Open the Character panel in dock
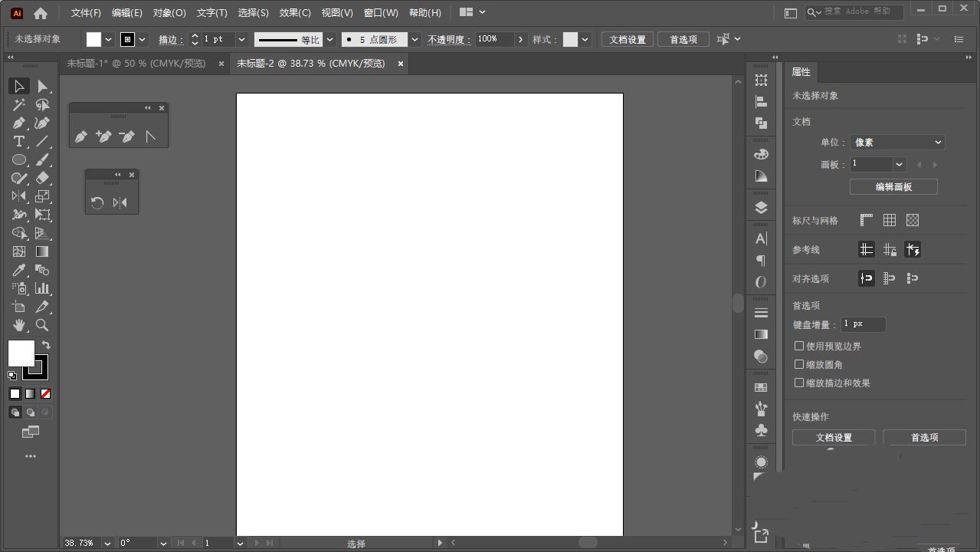Viewport: 980px width, 552px height. (x=761, y=238)
